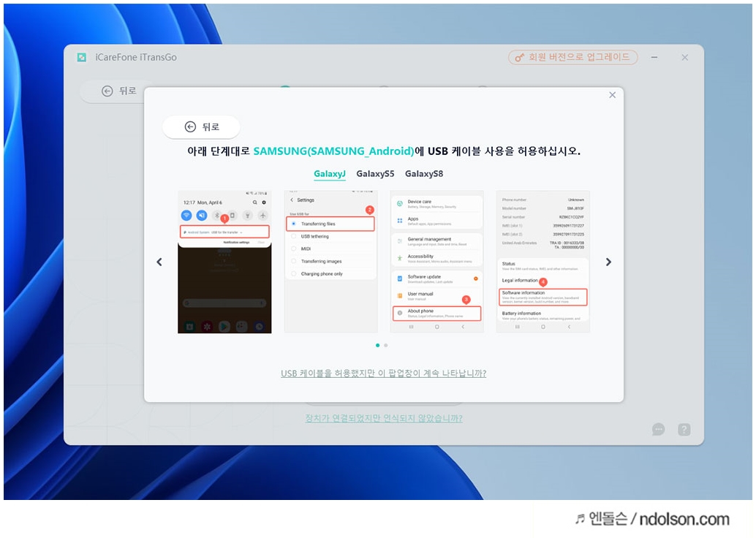Close the iCareFone iTransGo window
Viewport: 756px width, 538px height.
click(x=684, y=57)
